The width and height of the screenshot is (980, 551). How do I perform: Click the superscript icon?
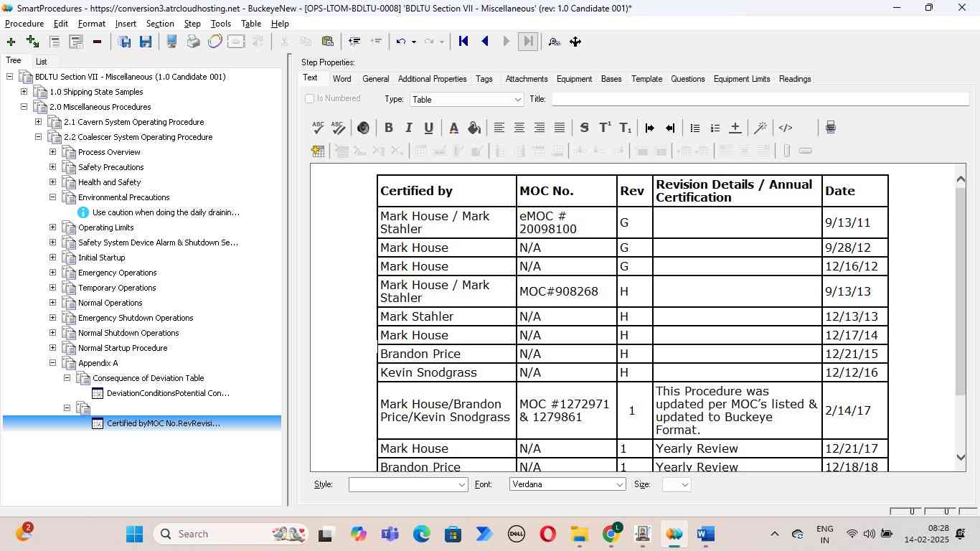pyautogui.click(x=605, y=128)
